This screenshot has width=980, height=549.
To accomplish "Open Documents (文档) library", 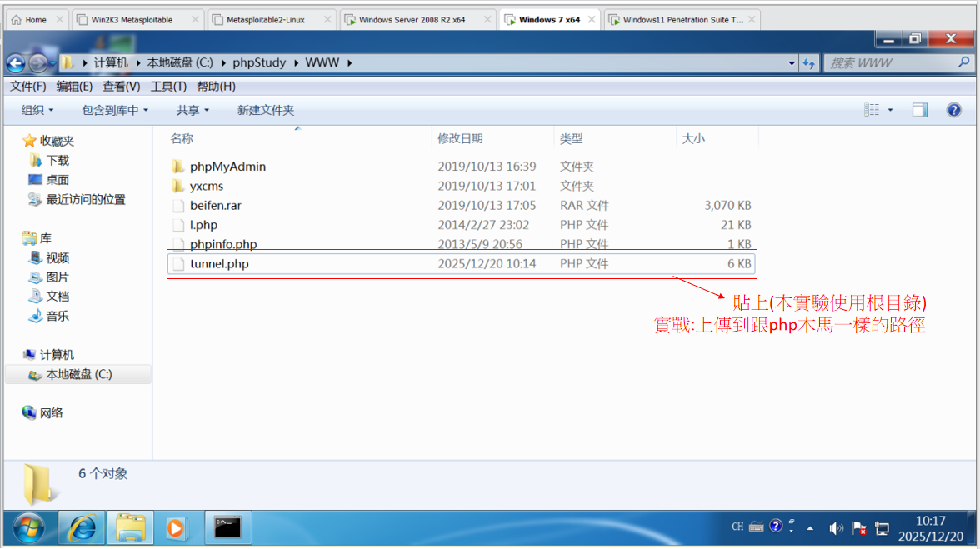I will (x=48, y=296).
